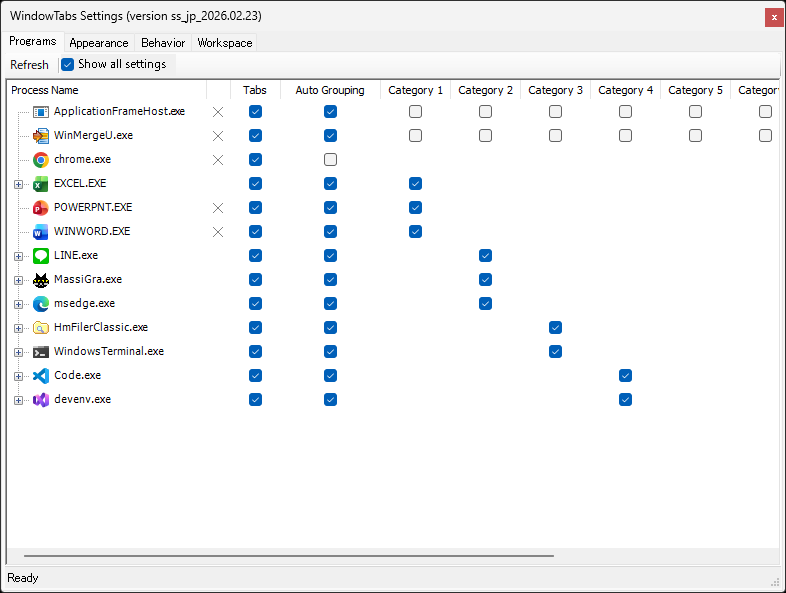Image resolution: width=786 pixels, height=593 pixels.
Task: Click the devenv.exe icon
Action: pyautogui.click(x=41, y=400)
